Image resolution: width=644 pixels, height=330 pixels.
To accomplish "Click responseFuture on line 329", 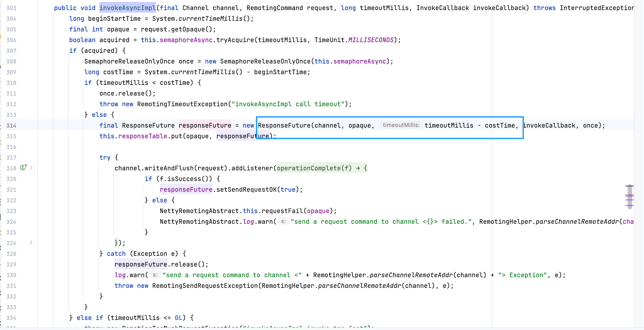I will coord(141,264).
